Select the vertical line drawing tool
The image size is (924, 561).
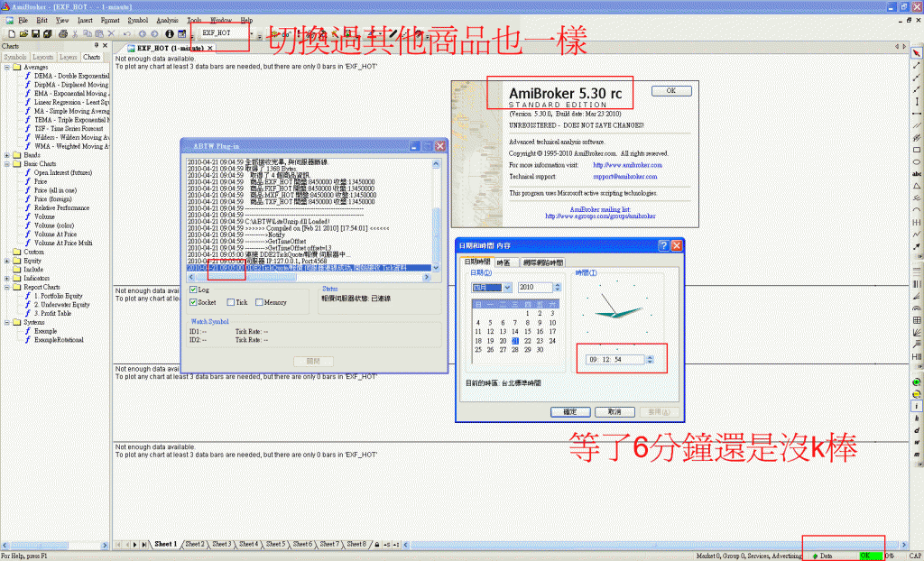click(x=917, y=101)
